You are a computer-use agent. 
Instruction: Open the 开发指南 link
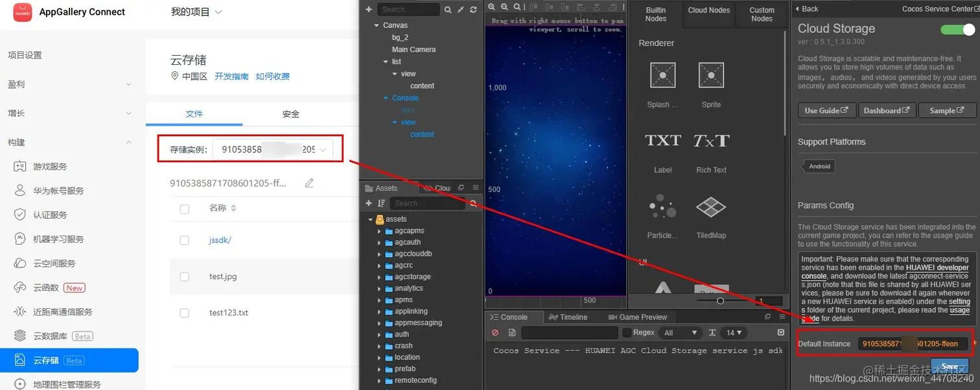coord(231,76)
